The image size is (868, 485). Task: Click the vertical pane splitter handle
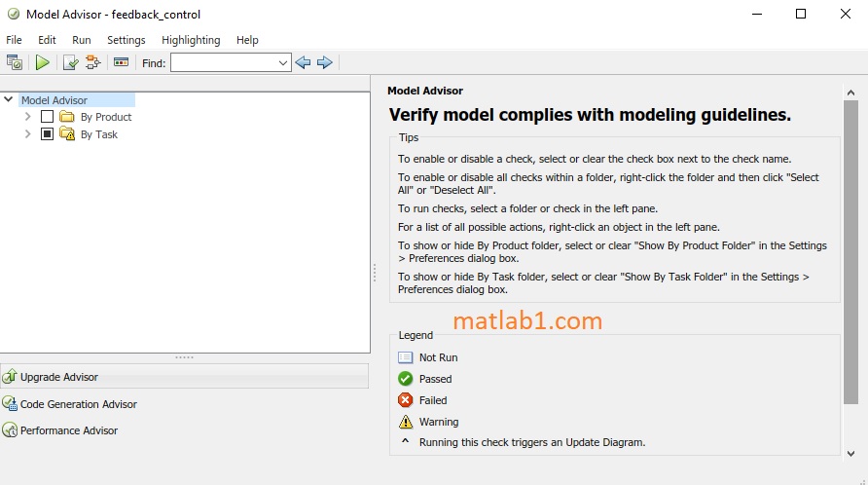pyautogui.click(x=375, y=273)
